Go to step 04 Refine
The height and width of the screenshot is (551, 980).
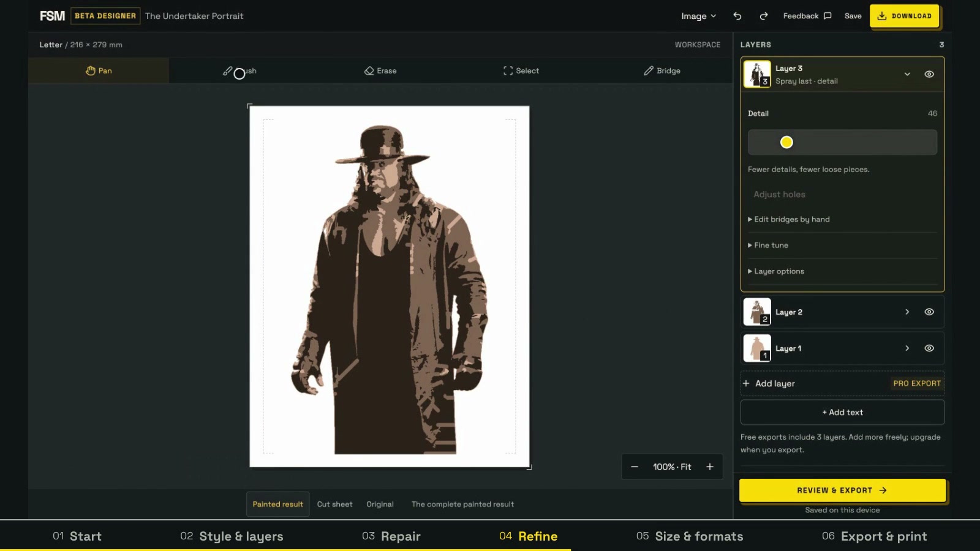pyautogui.click(x=528, y=536)
